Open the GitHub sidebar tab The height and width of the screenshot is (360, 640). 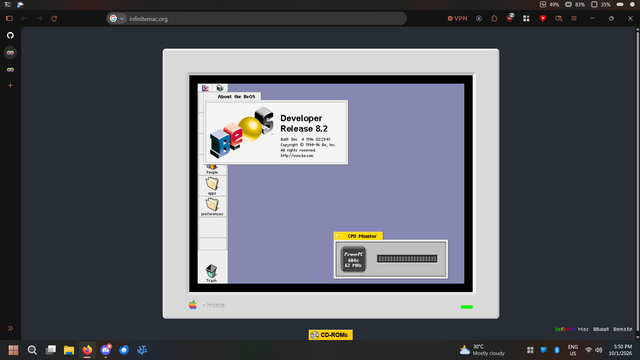(x=10, y=36)
